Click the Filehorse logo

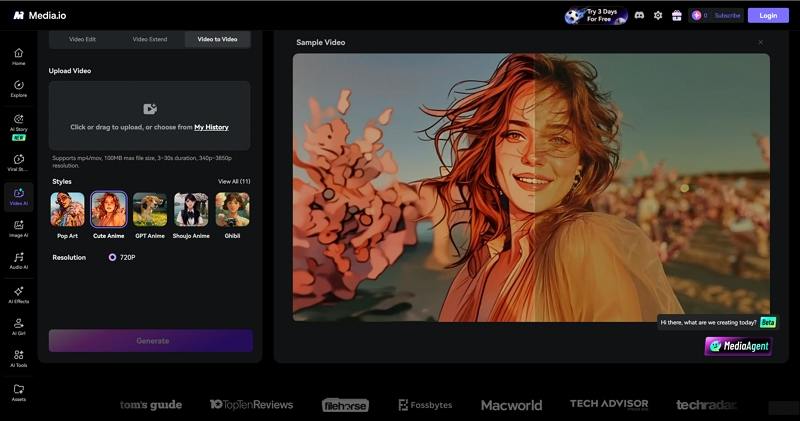coord(345,405)
